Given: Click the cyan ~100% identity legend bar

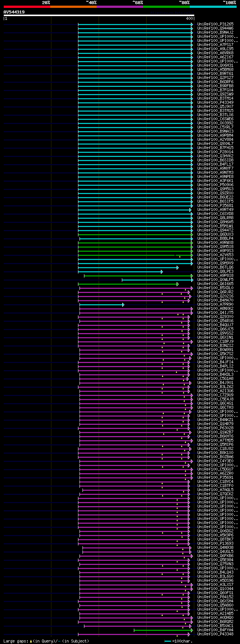Looking at the screenshot, I should (x=213, y=7).
